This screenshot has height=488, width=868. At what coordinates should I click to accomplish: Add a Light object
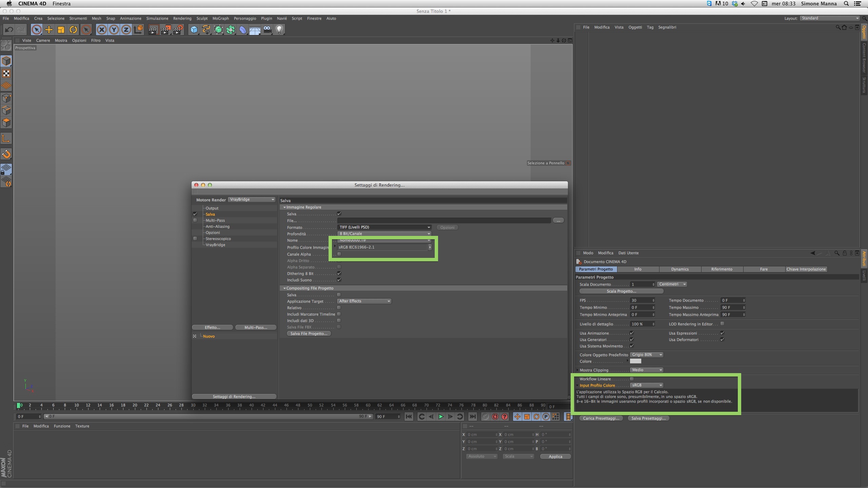279,30
